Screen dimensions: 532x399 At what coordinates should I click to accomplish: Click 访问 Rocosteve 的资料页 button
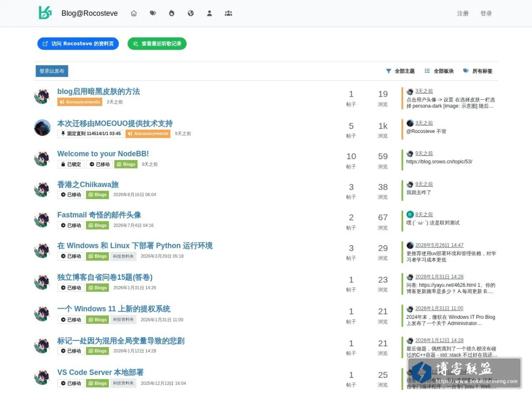78,43
